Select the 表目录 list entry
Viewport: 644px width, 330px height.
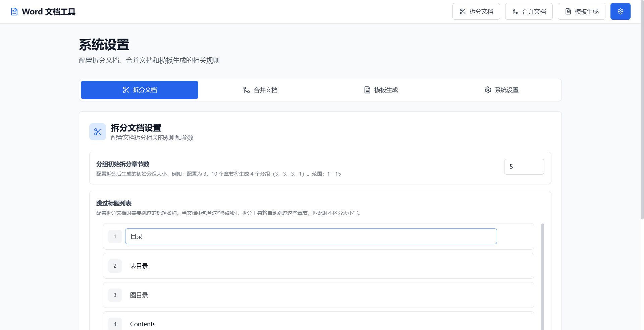point(318,266)
